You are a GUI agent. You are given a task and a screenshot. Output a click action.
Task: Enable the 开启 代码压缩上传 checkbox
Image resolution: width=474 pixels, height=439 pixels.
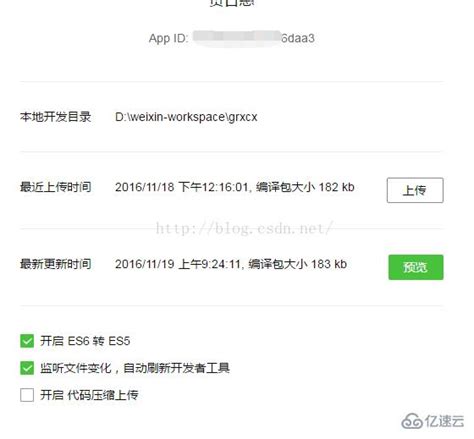[27, 395]
